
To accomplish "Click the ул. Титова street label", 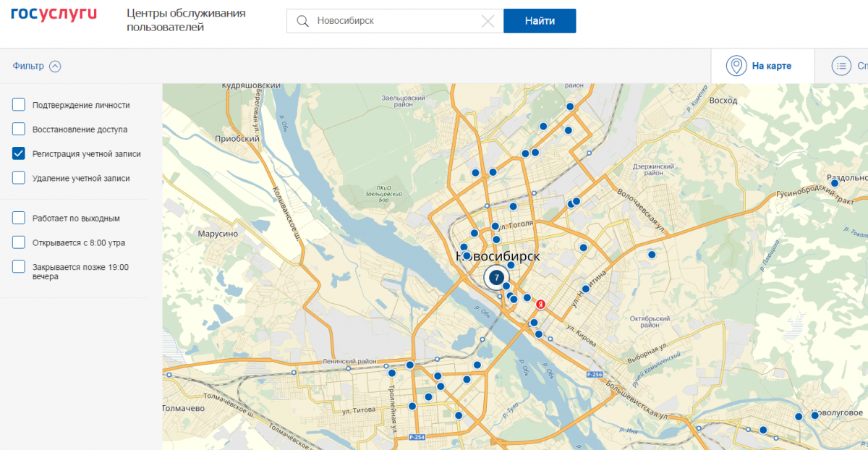I will (359, 410).
